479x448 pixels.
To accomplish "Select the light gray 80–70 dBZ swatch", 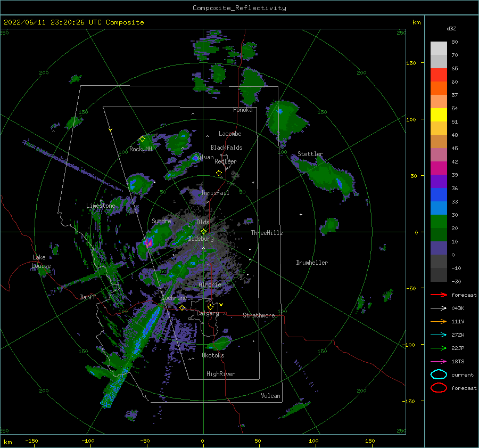I will pyautogui.click(x=439, y=48).
